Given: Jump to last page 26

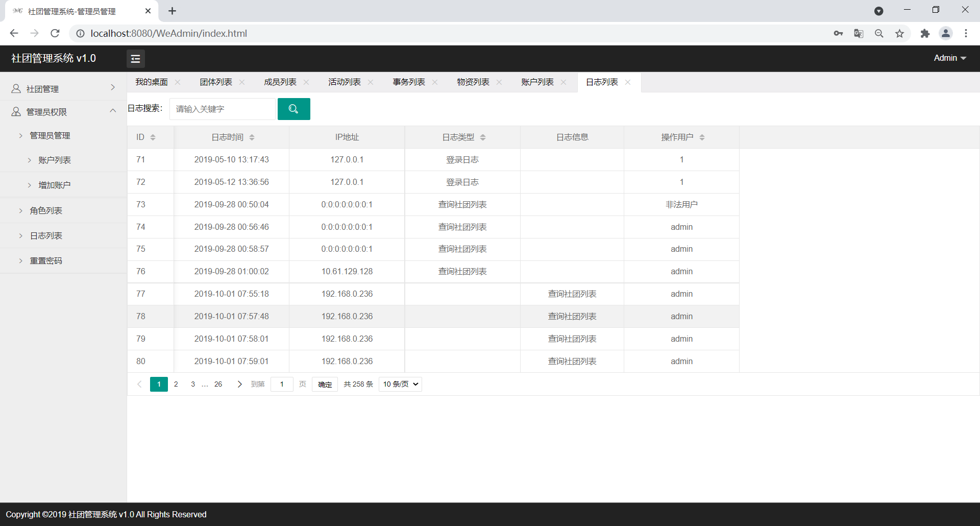Looking at the screenshot, I should [218, 384].
